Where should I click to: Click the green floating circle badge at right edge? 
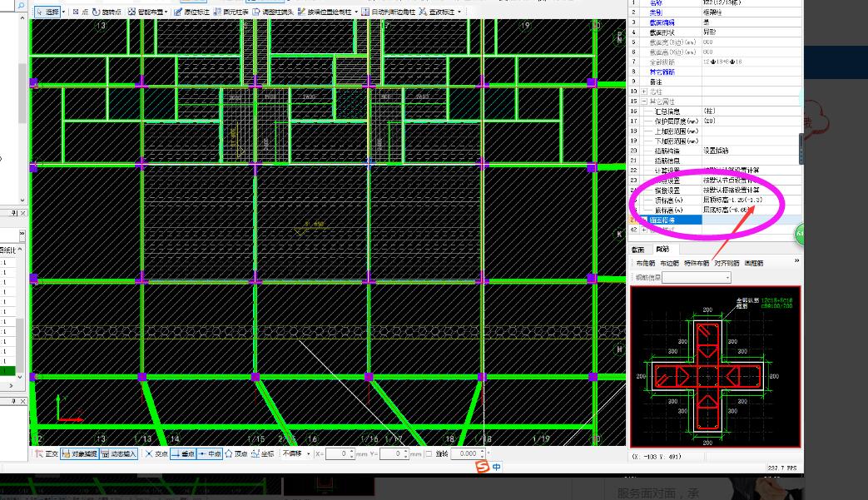[x=800, y=234]
